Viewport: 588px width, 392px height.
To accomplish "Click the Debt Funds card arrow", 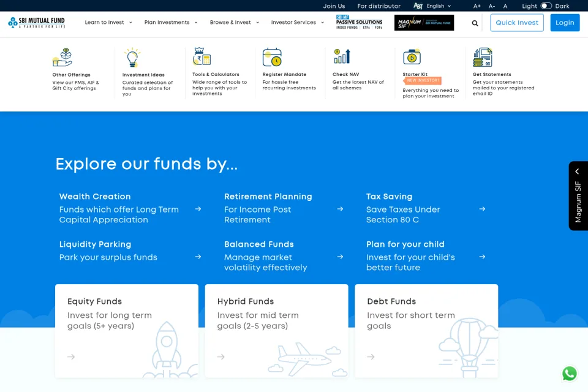I will [371, 356].
